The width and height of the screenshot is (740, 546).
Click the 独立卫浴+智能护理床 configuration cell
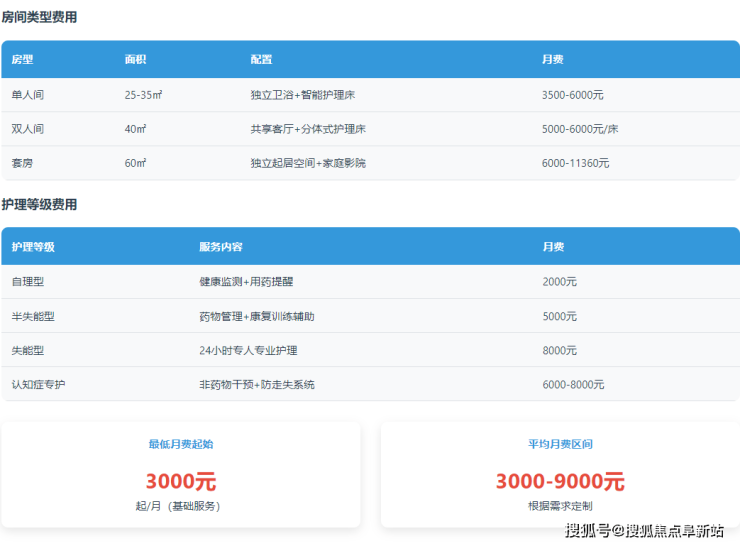[x=303, y=95]
